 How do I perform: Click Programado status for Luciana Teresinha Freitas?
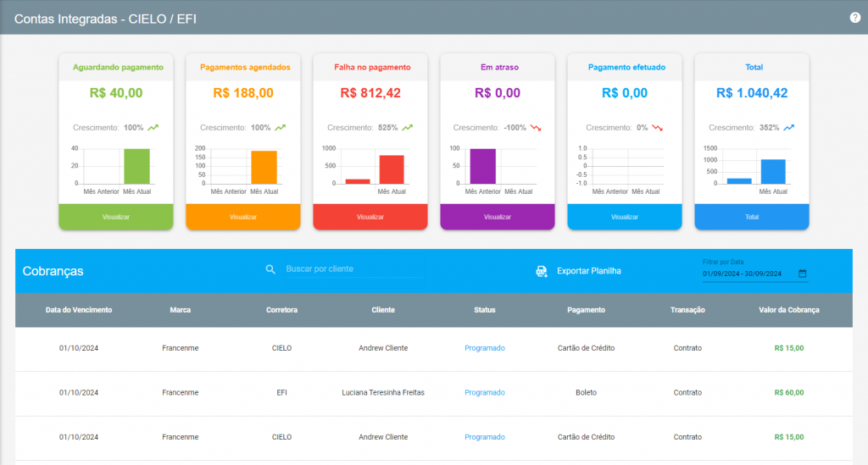pyautogui.click(x=484, y=392)
